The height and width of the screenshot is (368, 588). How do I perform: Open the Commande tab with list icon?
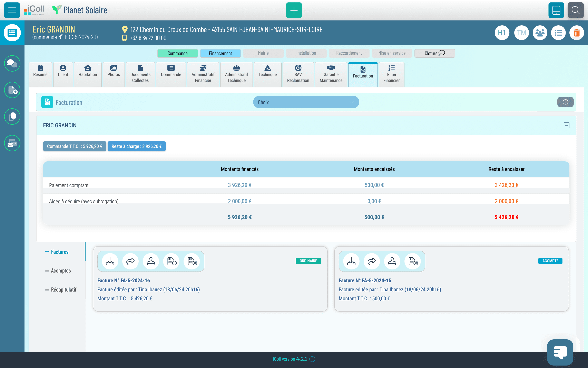171,74
